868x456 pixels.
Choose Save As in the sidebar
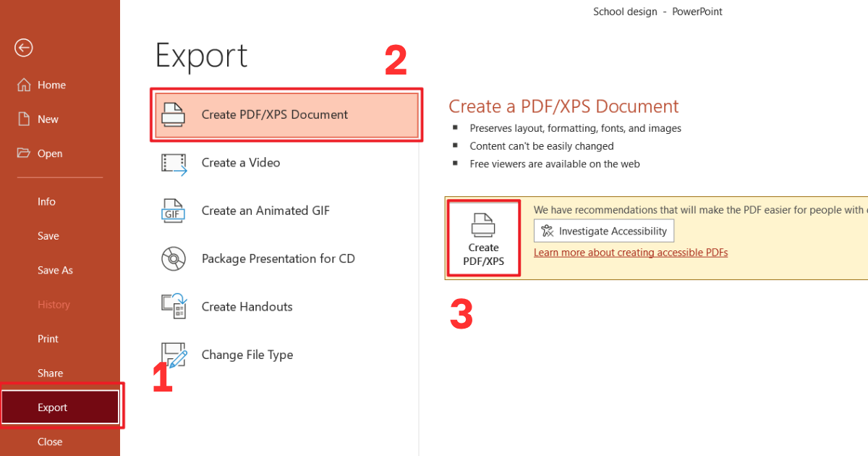pos(60,270)
